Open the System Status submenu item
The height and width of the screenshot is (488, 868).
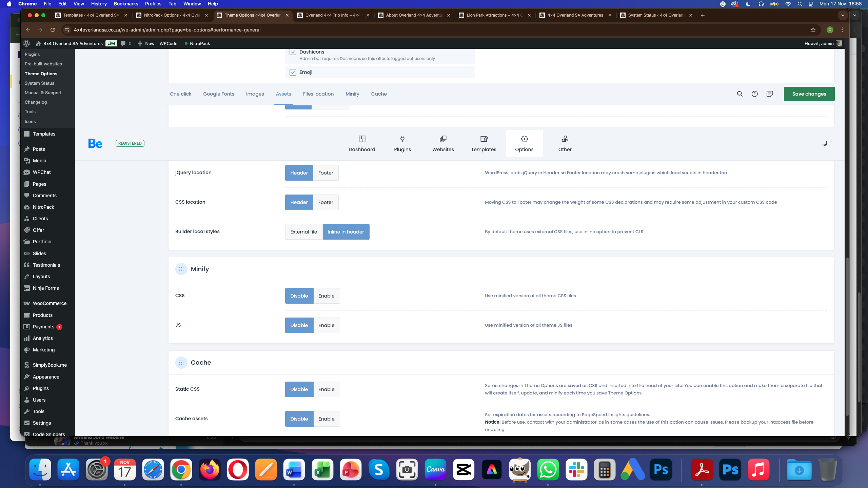(39, 83)
